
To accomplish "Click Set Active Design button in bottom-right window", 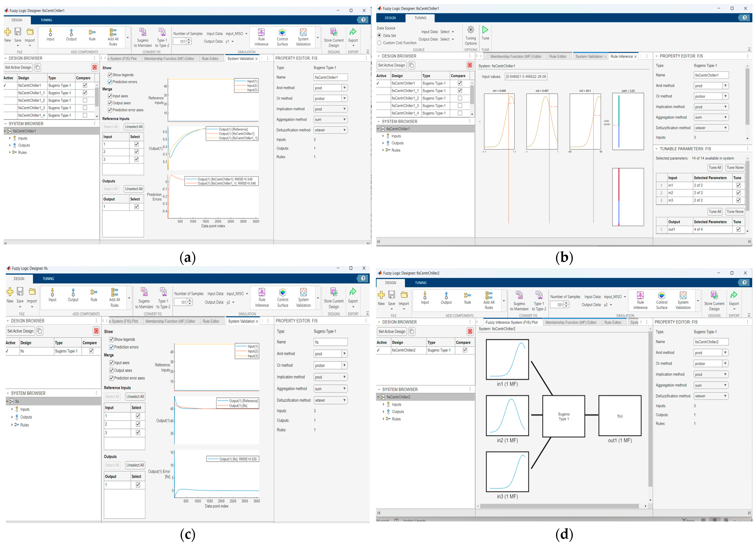I will [392, 332].
